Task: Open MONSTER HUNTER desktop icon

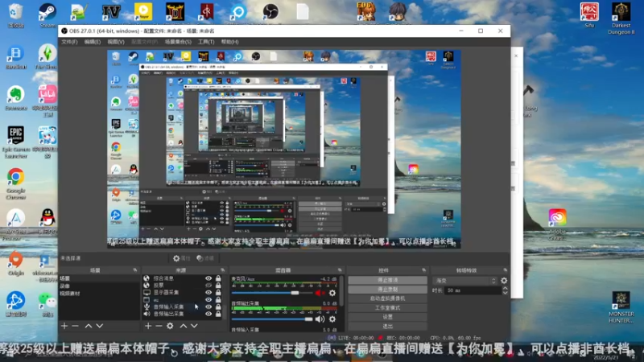Action: [x=621, y=307]
